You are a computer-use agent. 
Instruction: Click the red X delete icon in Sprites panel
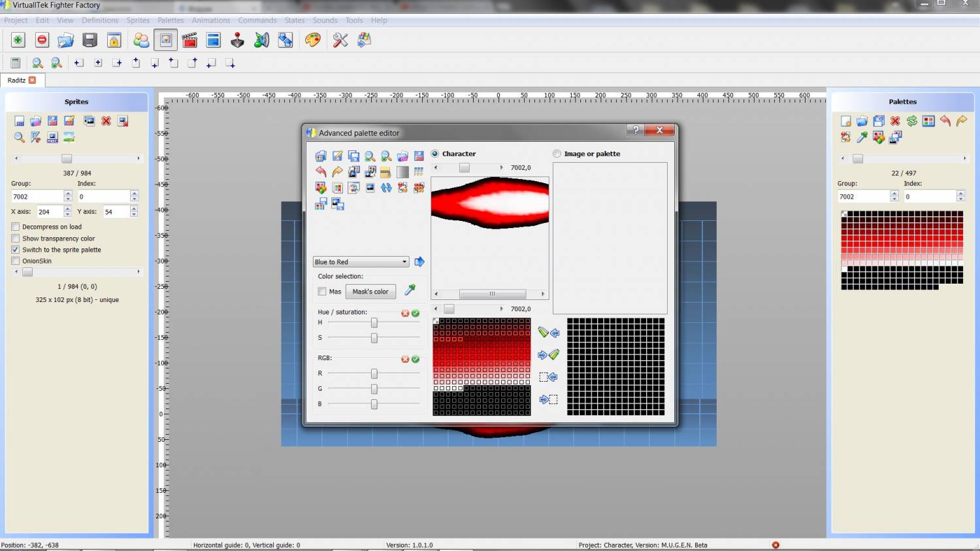(106, 121)
